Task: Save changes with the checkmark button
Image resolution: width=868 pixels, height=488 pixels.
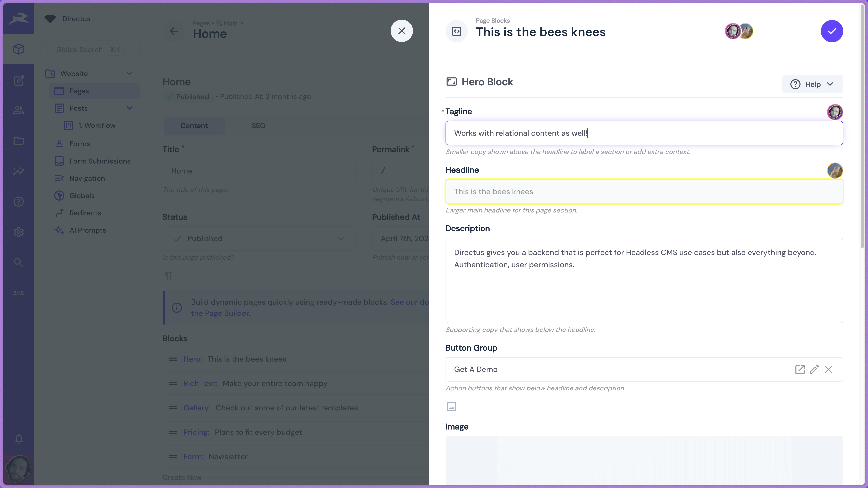Action: [x=832, y=31]
